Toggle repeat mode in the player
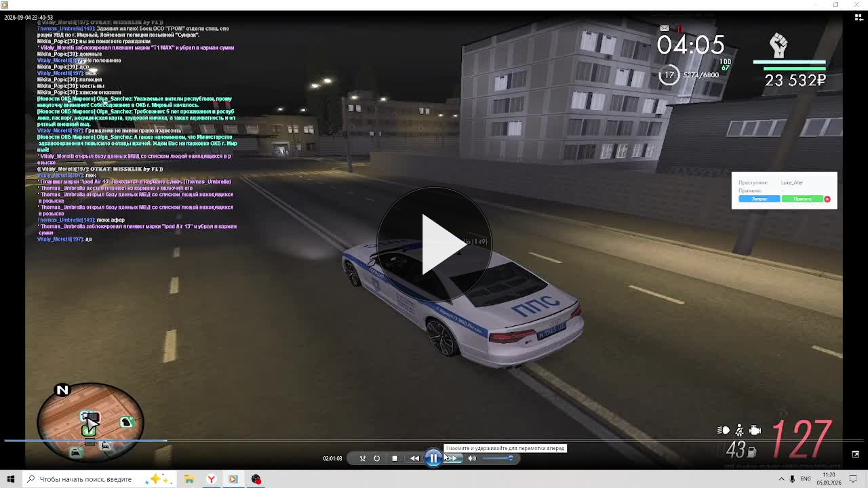868x488 pixels. [x=377, y=458]
